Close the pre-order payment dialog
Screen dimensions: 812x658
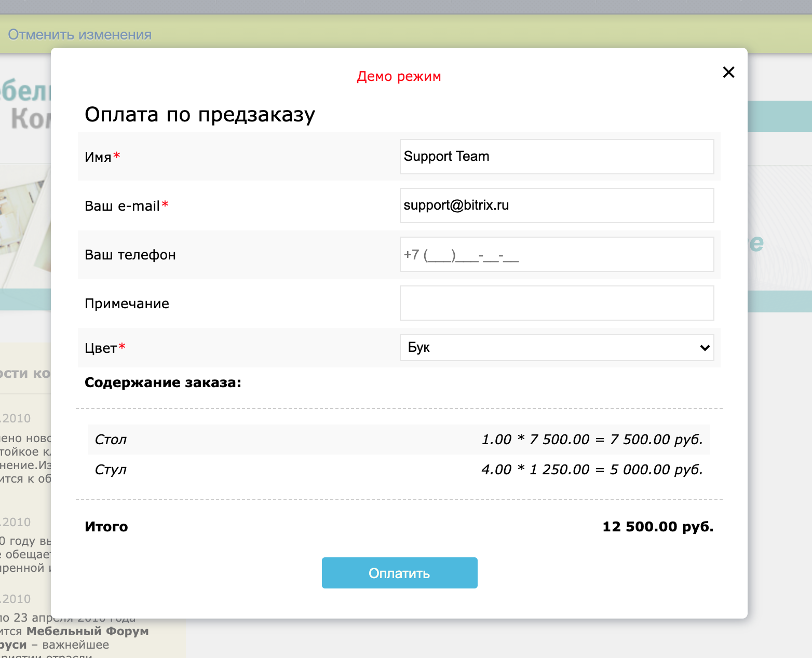pyautogui.click(x=728, y=72)
